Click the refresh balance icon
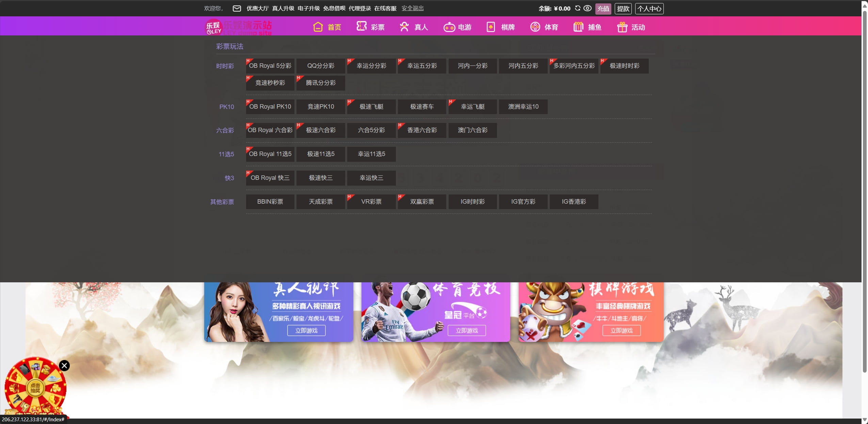The height and width of the screenshot is (424, 868). [x=578, y=8]
